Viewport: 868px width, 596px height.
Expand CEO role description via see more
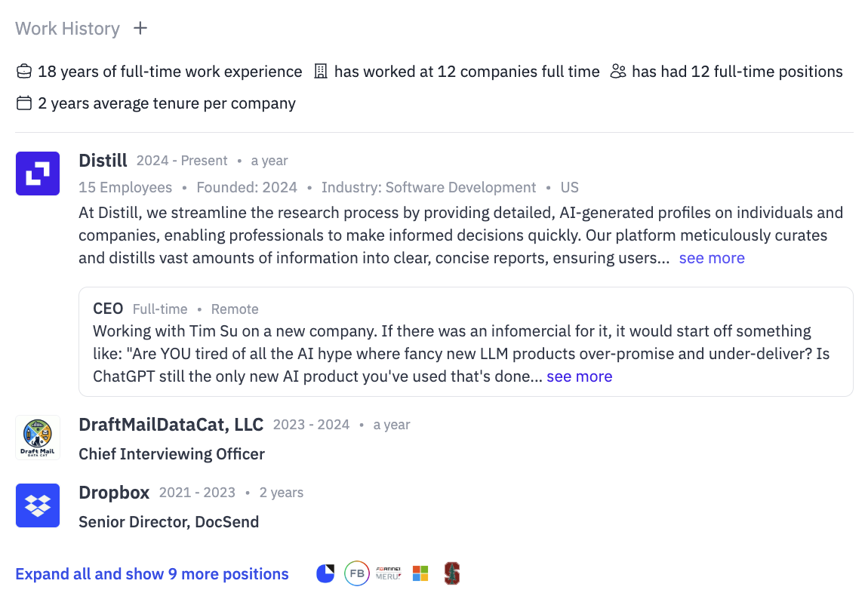pyautogui.click(x=580, y=376)
